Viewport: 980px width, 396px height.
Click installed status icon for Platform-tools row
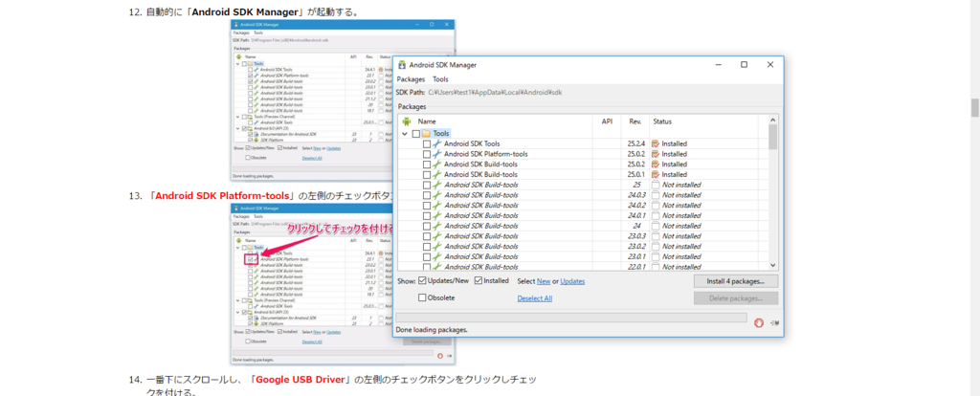pos(656,154)
